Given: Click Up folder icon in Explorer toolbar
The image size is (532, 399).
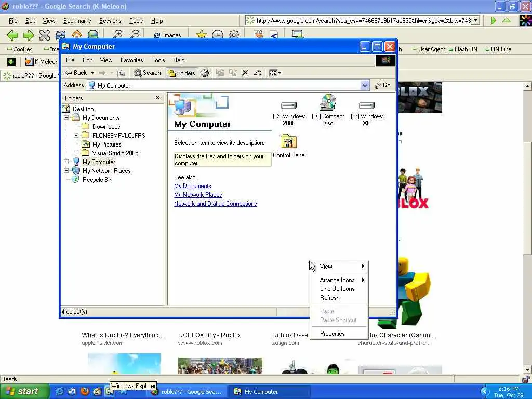Looking at the screenshot, I should (x=121, y=73).
